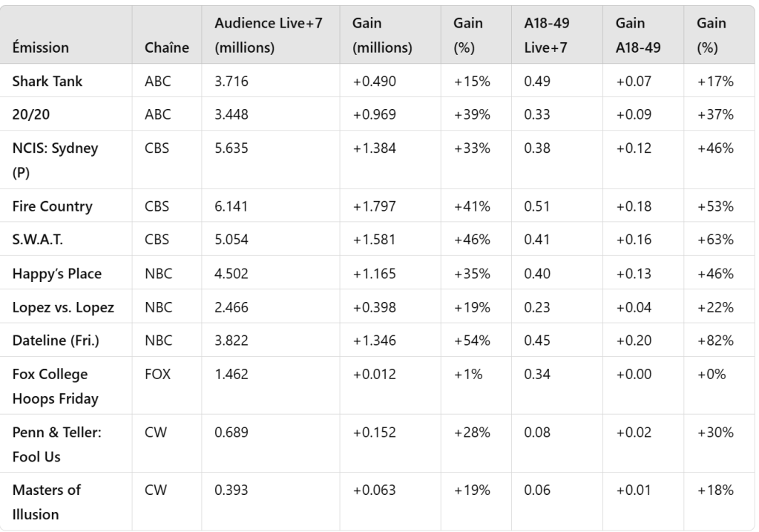Click the Gain (millions) column header
This screenshot has width=759, height=532.
[382, 35]
